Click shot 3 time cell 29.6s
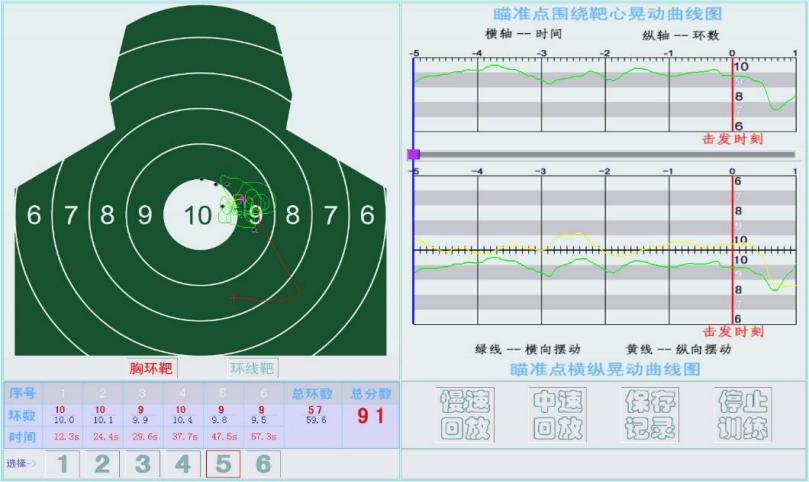This screenshot has height=482, width=809. [x=144, y=437]
